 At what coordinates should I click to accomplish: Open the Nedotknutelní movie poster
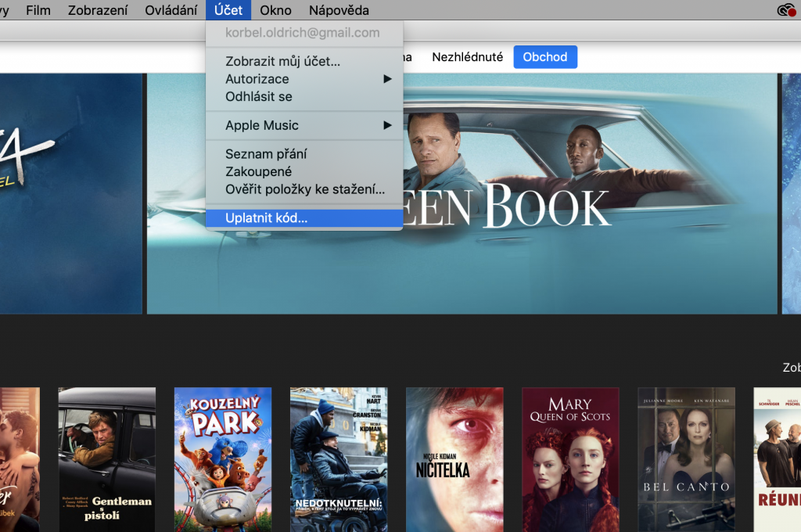coord(339,459)
